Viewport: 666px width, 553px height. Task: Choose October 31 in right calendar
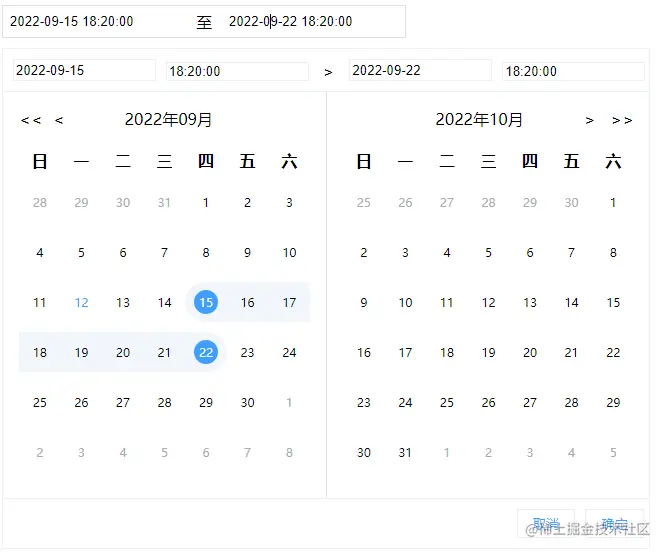coord(405,452)
